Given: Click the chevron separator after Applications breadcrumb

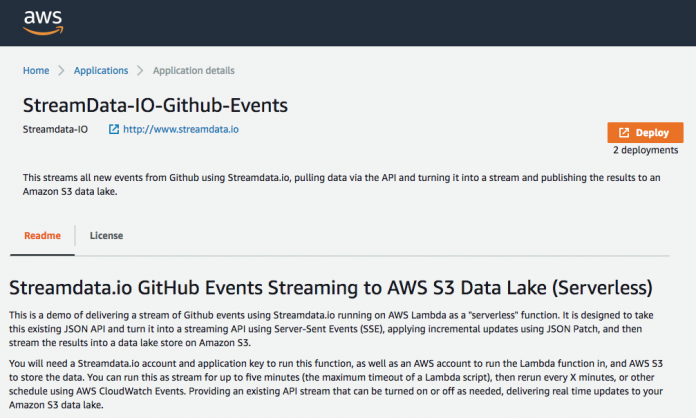Looking at the screenshot, I should 140,71.
